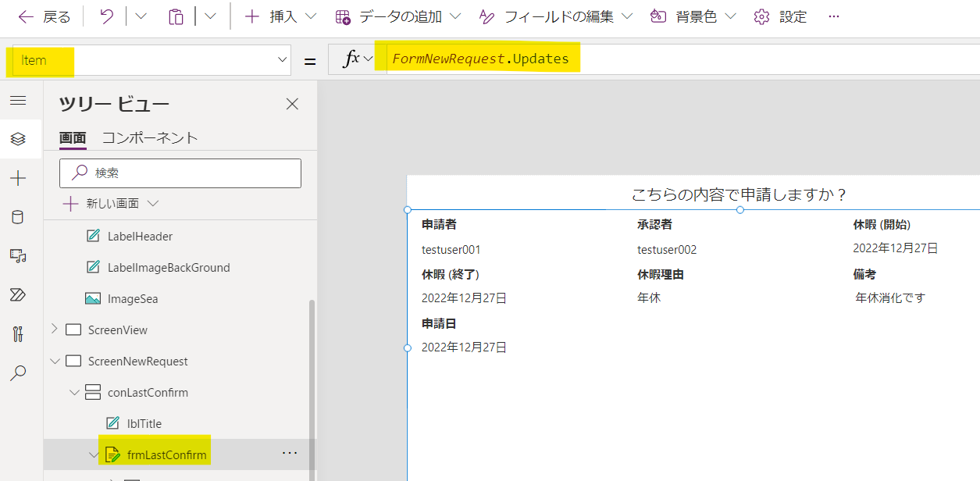
Task: Click the paste clipboard icon
Action: (176, 16)
